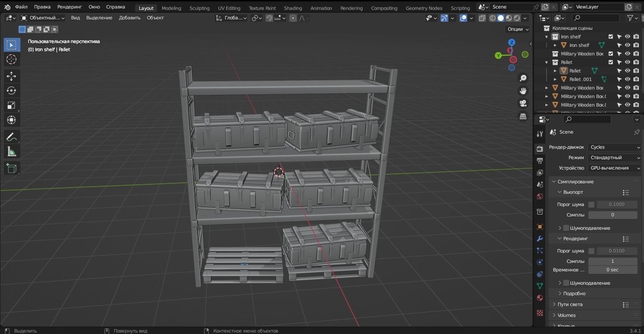Enable viewport noise threshold checkbox
Screen dimensions: 644x334
[x=591, y=205]
